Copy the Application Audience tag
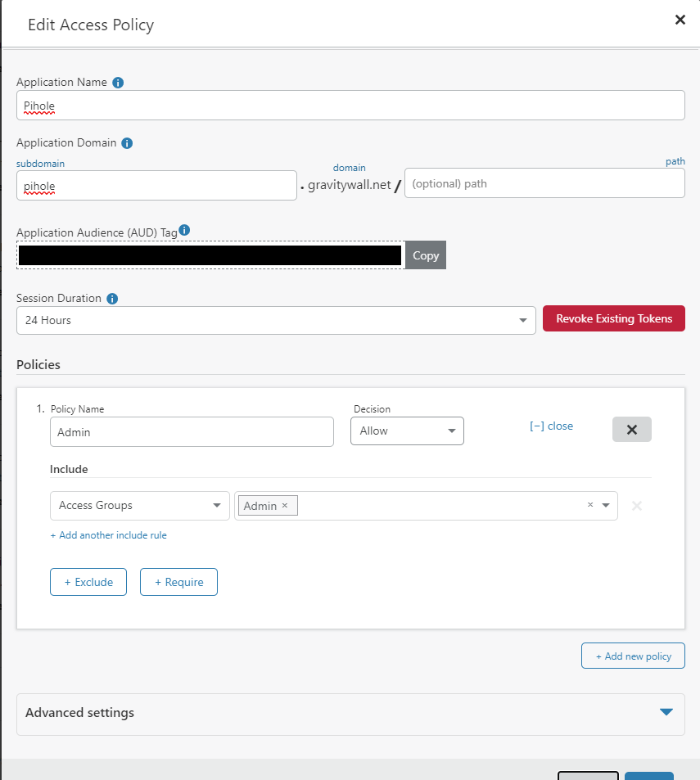This screenshot has height=780, width=700. point(425,255)
